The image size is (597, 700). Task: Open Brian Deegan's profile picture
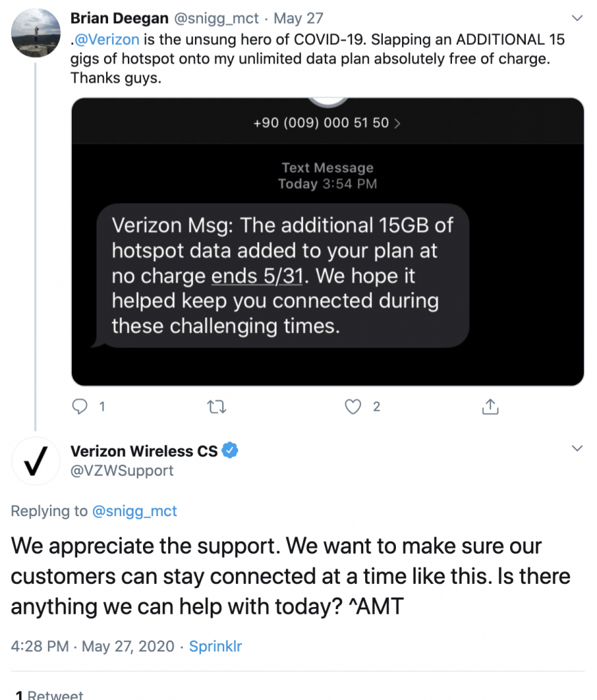tap(36, 33)
